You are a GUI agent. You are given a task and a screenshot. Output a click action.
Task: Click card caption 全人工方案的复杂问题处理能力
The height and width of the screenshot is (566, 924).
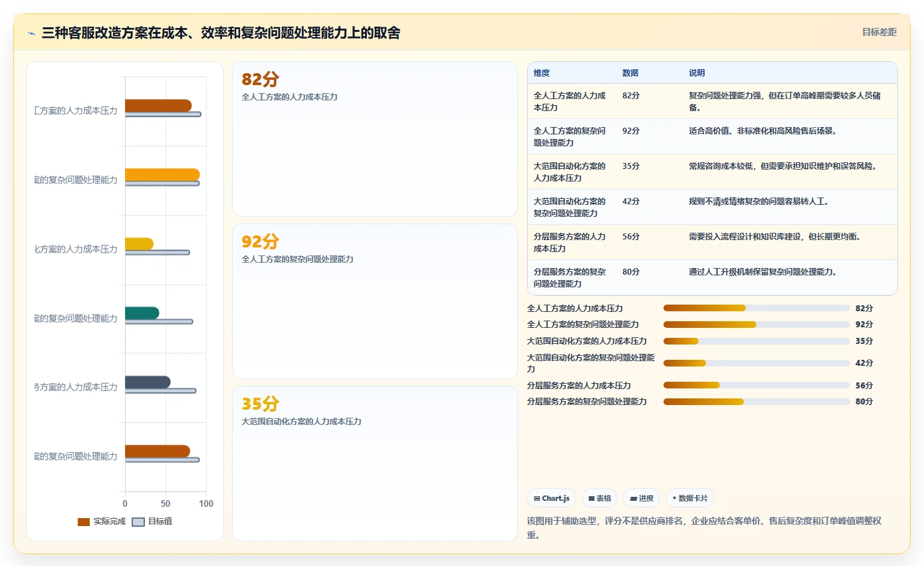(x=298, y=259)
